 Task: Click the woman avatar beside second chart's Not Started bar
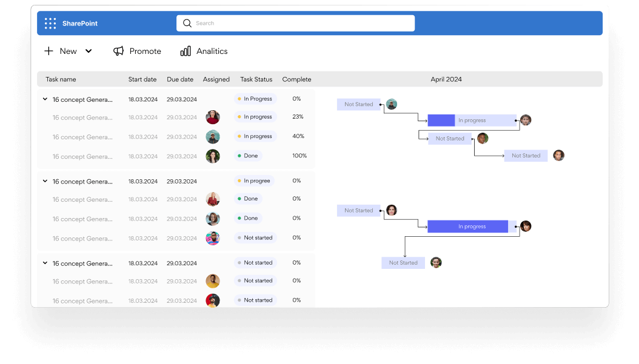pos(392,210)
